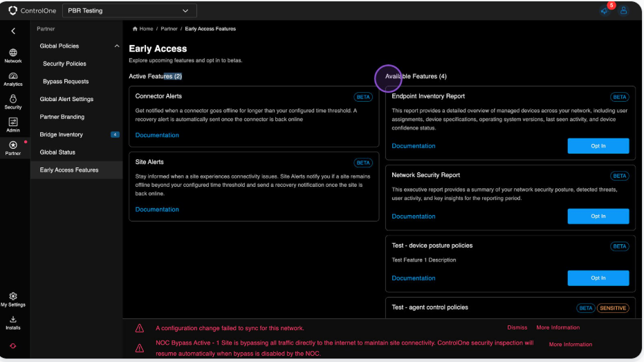Click the Endpoint Inventory Report title
This screenshot has width=644, height=362.
(x=428, y=96)
